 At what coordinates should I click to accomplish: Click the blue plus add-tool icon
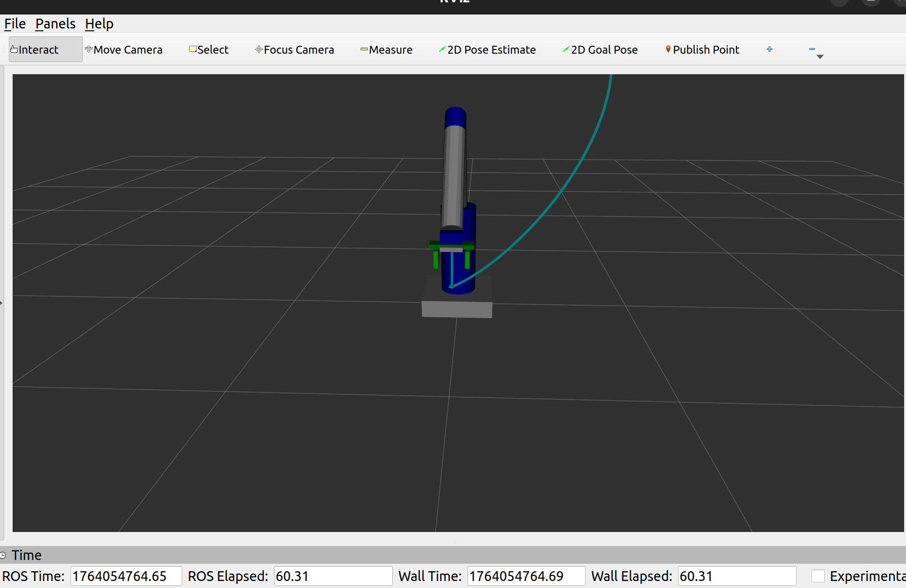[770, 49]
